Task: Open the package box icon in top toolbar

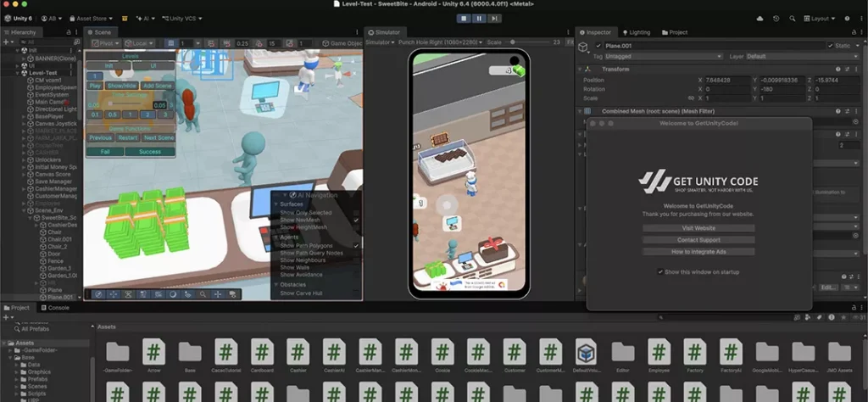Action: (125, 19)
